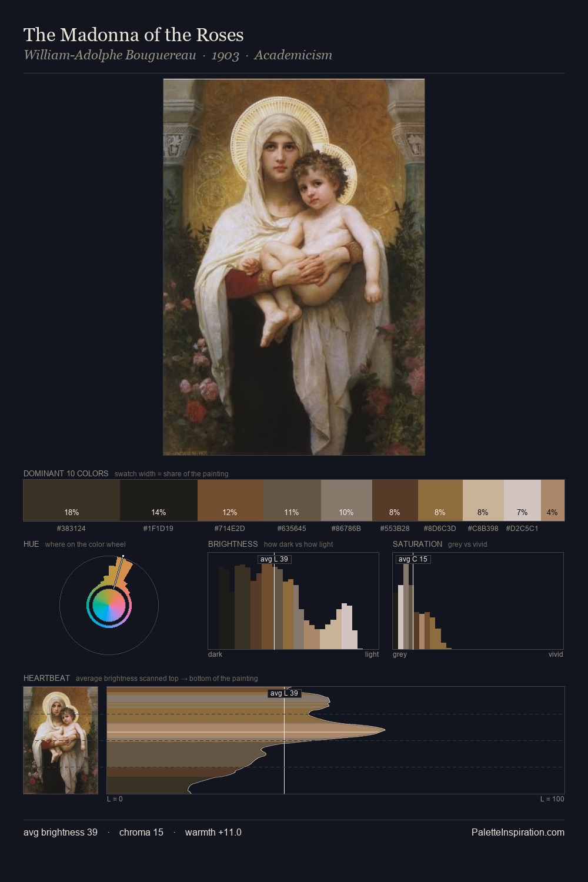Click the 'dark' axis label under the brightness histogram
The image size is (588, 882).
tap(215, 654)
